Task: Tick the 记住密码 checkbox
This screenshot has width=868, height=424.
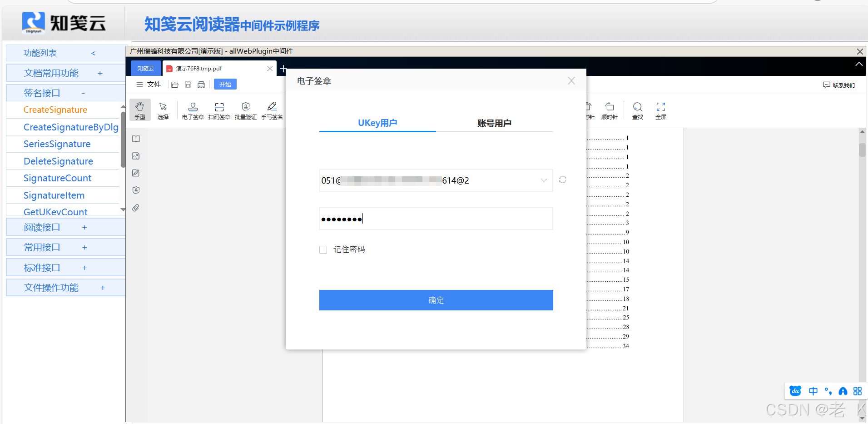Action: pos(323,249)
